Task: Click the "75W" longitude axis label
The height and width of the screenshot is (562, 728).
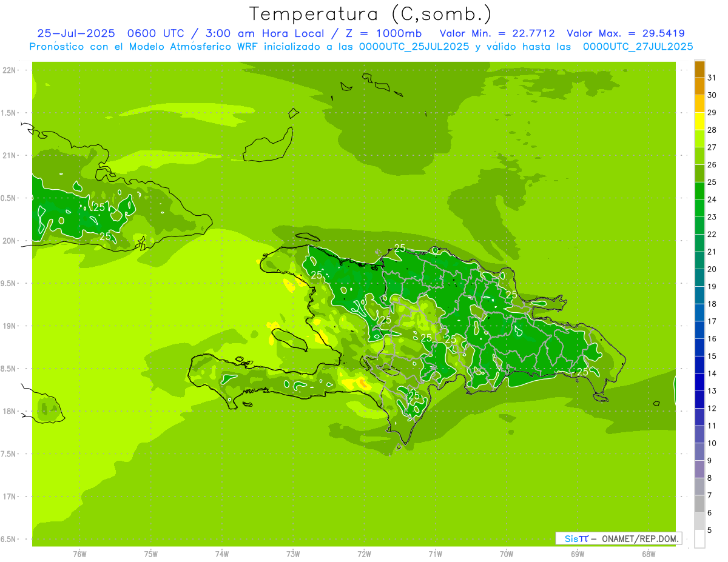Action: point(151,554)
